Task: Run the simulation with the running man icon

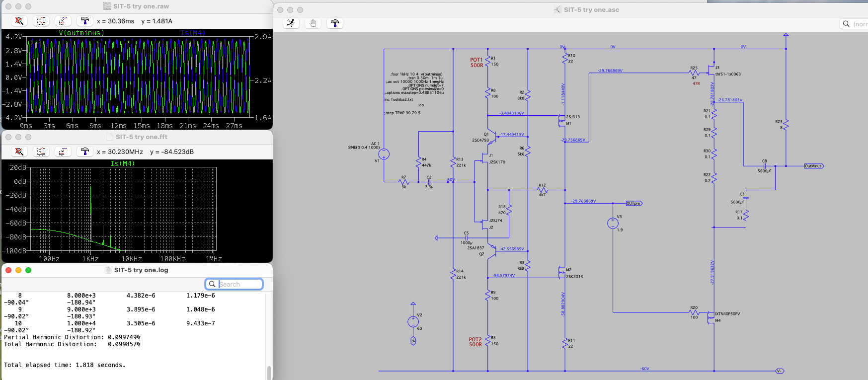Action: tap(291, 23)
